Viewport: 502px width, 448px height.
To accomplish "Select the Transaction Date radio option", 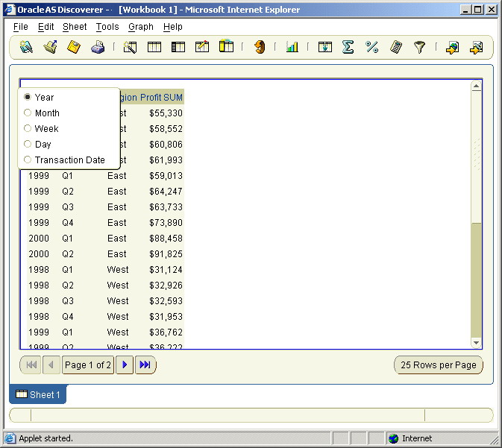I will point(28,160).
